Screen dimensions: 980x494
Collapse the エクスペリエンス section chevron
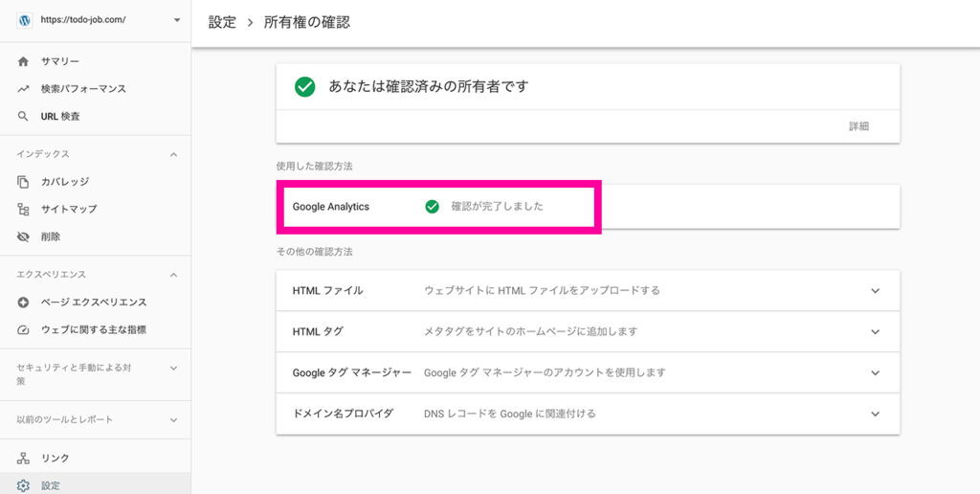coord(174,275)
